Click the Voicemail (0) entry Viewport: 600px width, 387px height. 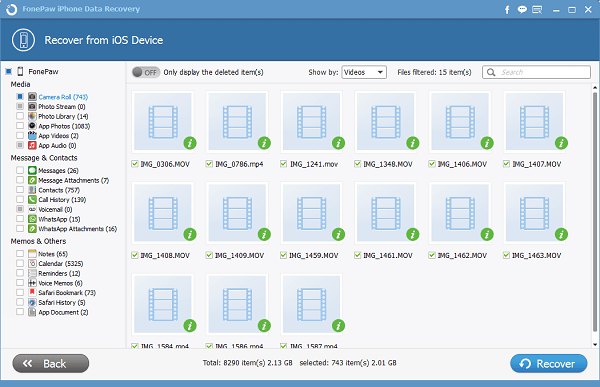point(55,209)
